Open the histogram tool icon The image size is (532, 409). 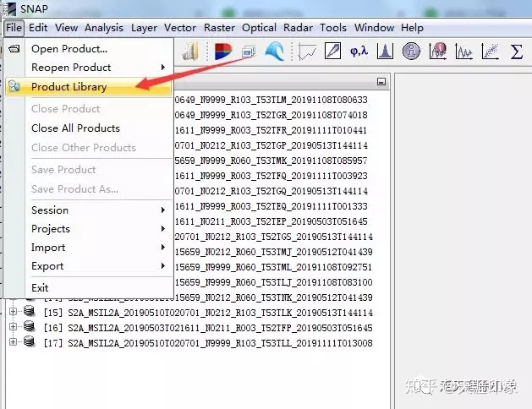385,52
